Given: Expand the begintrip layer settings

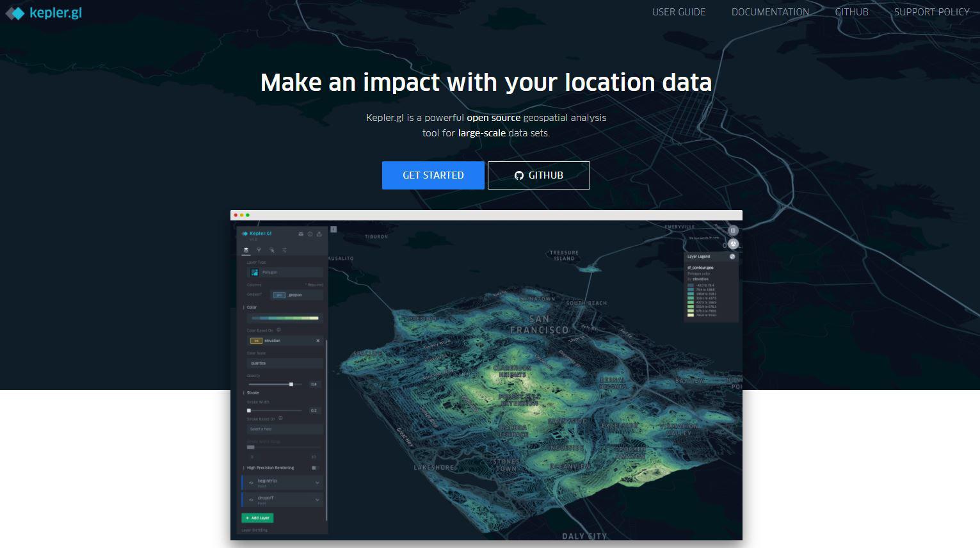Looking at the screenshot, I should (x=317, y=483).
